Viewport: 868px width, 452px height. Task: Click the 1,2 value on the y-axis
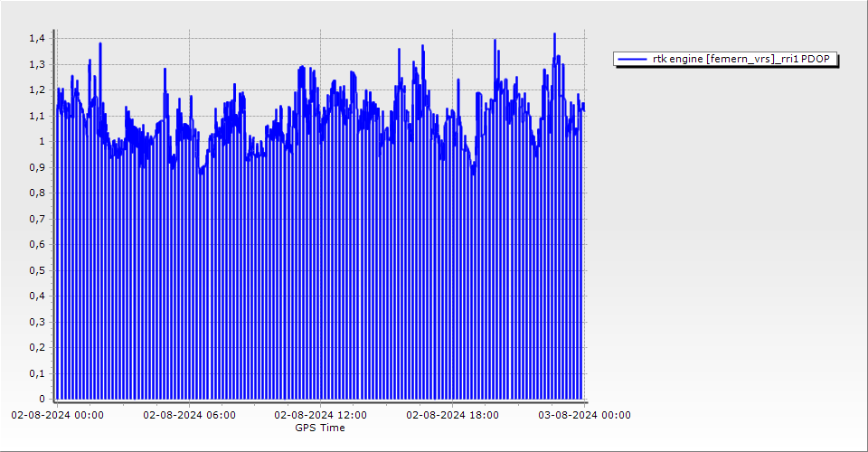37,90
